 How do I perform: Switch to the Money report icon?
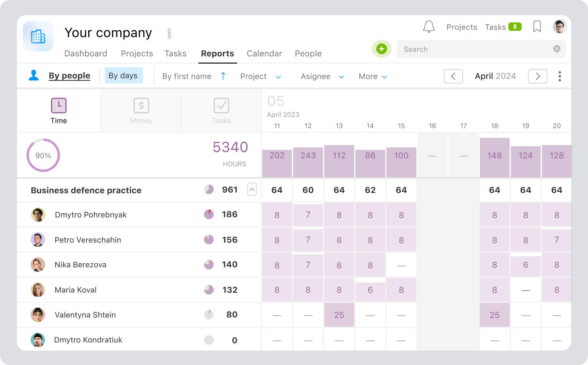pos(141,105)
